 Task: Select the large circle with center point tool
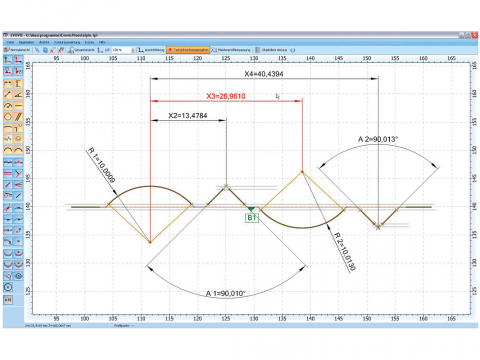tap(8, 287)
